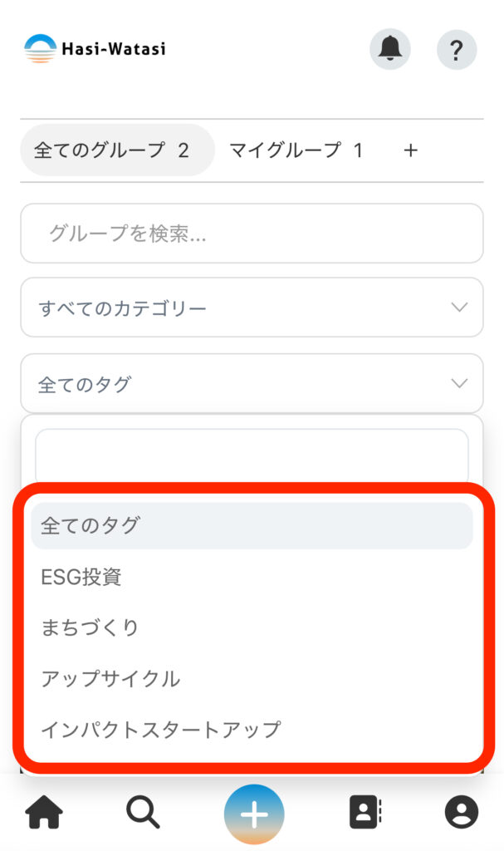Screen dimensions: 504x851
Task: Choose the ESG投資 tag
Action: [81, 578]
